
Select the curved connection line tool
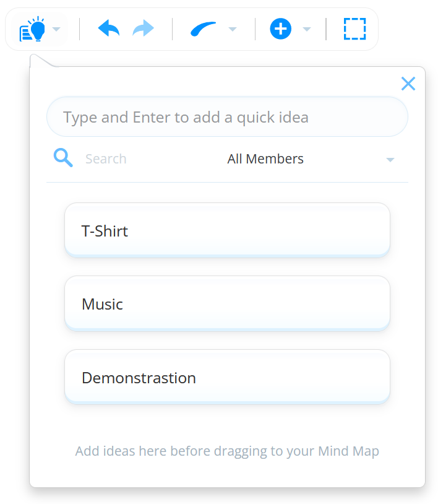(204, 28)
